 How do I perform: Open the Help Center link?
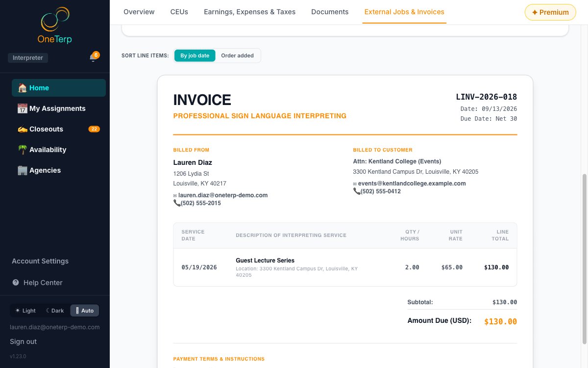(x=43, y=283)
